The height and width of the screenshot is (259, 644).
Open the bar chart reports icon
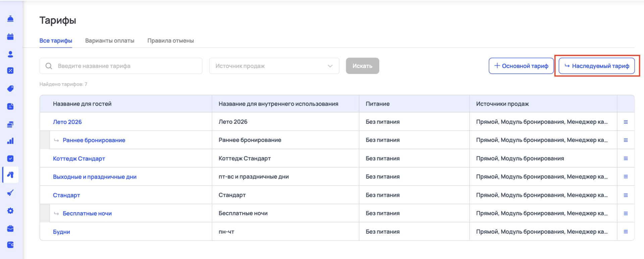[10, 141]
